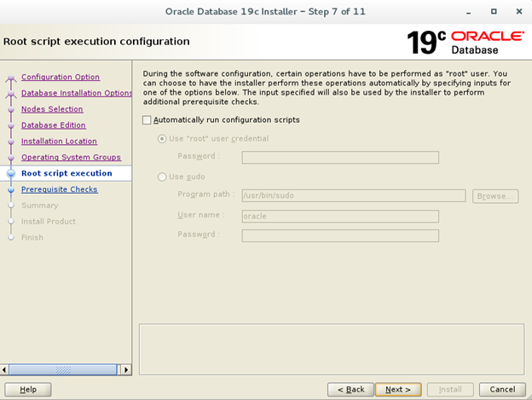This screenshot has height=400, width=532.
Task: Click the Install Product step label
Action: click(49, 222)
